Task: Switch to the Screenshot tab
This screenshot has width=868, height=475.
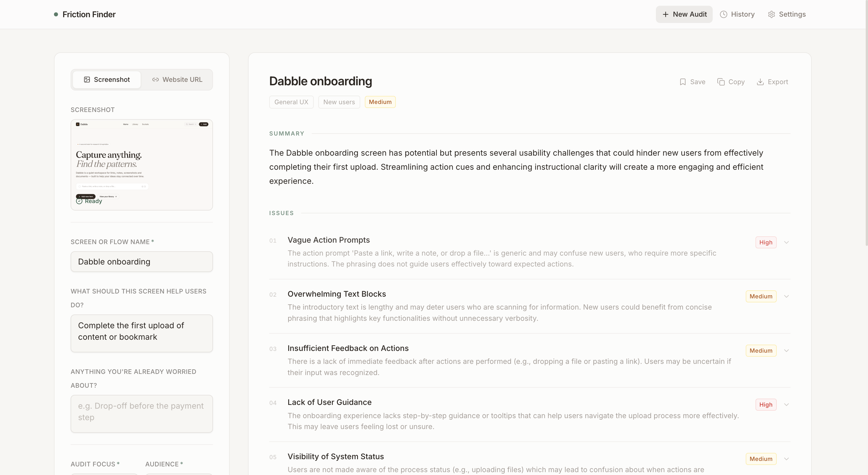Action: tap(107, 80)
